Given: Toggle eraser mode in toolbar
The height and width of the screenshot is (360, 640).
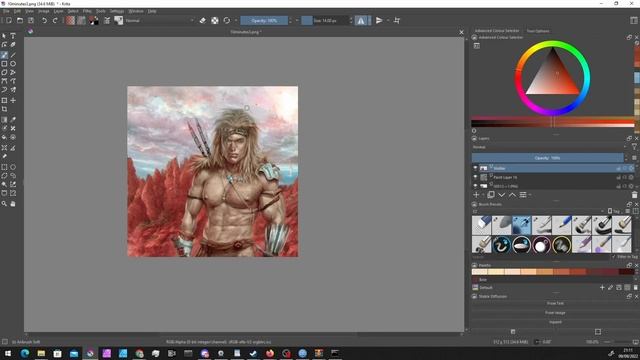Looking at the screenshot, I should coord(203,20).
